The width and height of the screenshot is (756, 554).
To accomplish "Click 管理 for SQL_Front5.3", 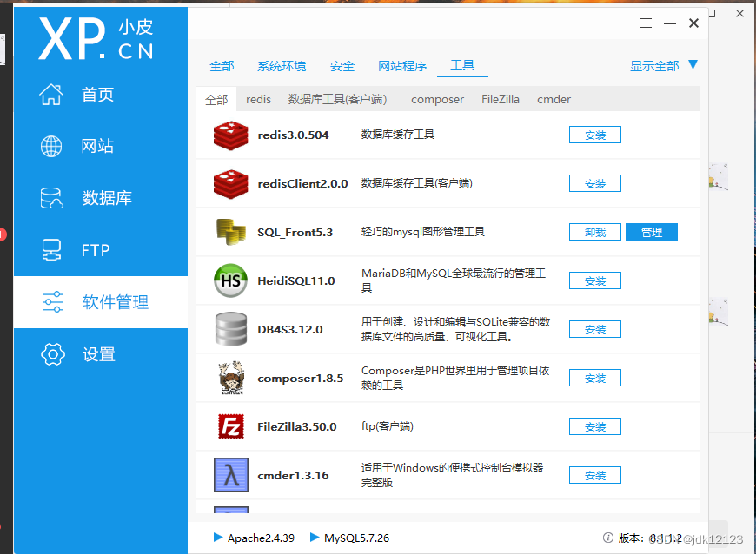I will point(652,232).
